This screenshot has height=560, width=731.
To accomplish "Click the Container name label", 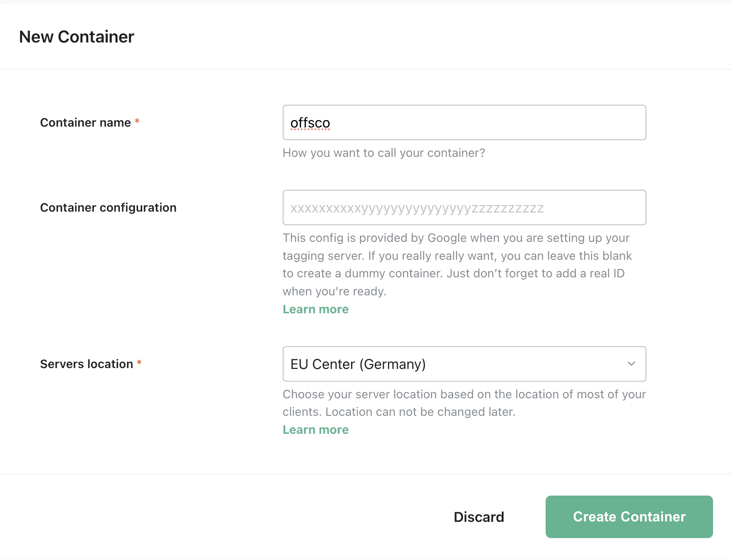I will click(85, 123).
